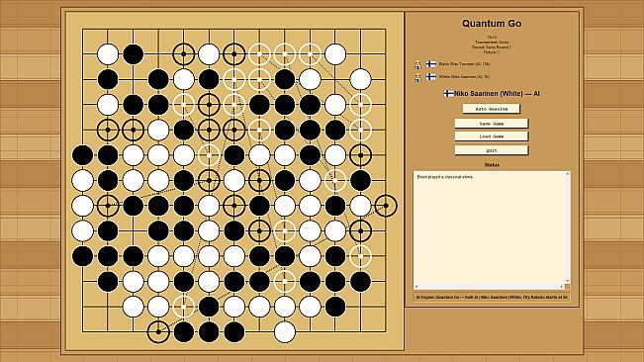Click the Black player name row text
644x362 pixels.
click(464, 64)
